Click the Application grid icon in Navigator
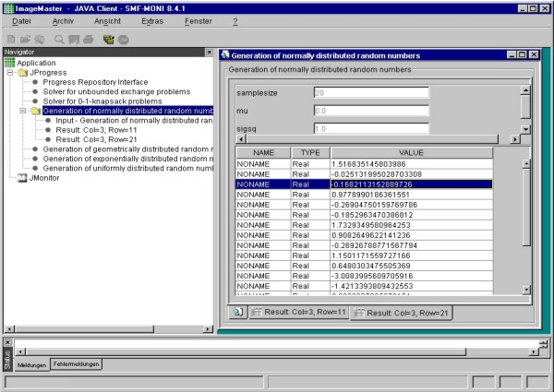This screenshot has width=554, height=392. pos(10,63)
